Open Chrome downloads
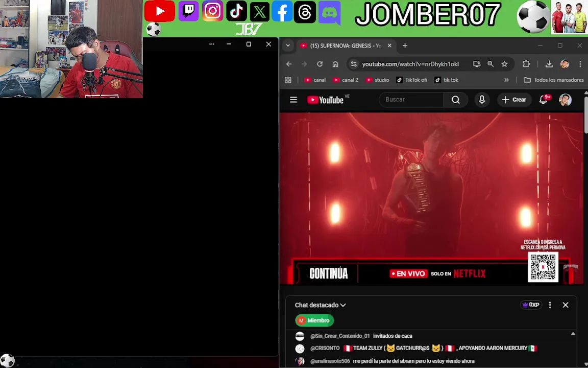 pyautogui.click(x=549, y=64)
